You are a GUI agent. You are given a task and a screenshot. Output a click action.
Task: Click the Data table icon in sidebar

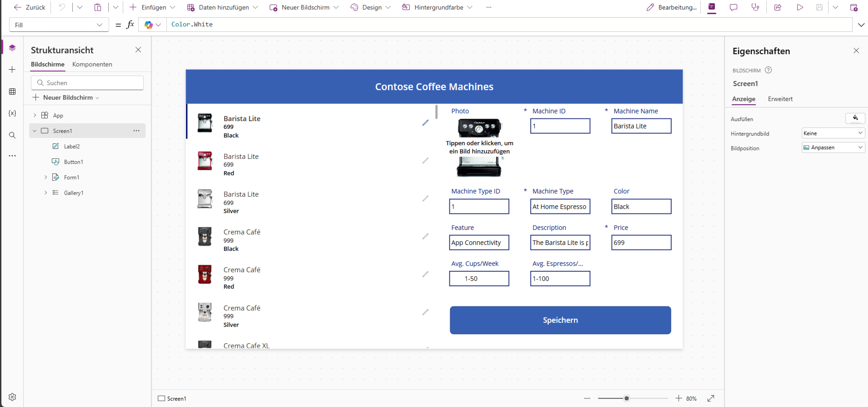coord(12,91)
